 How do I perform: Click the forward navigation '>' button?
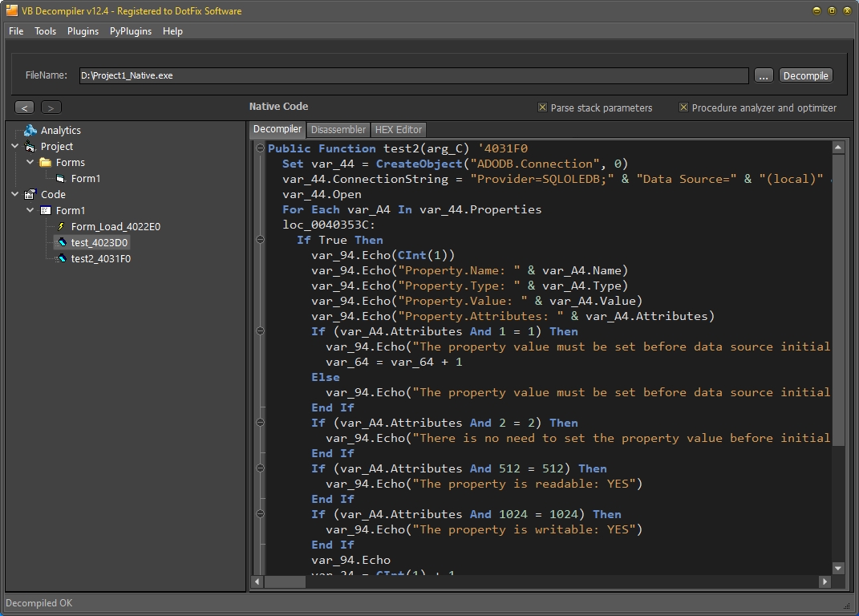point(51,107)
